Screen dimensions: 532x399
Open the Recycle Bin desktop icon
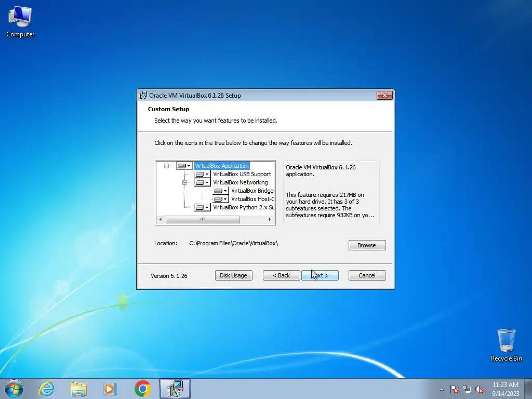(x=506, y=345)
